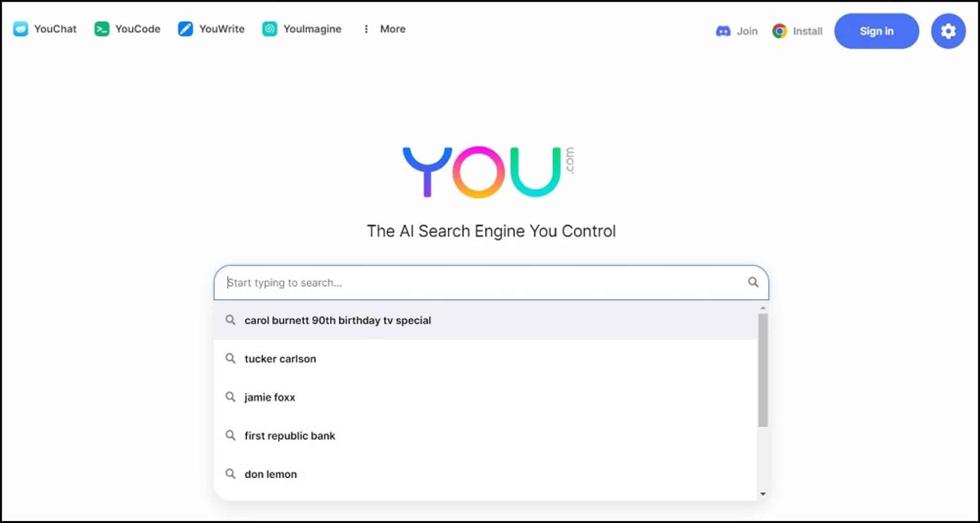Click search icon beside tucker carlson

231,358
